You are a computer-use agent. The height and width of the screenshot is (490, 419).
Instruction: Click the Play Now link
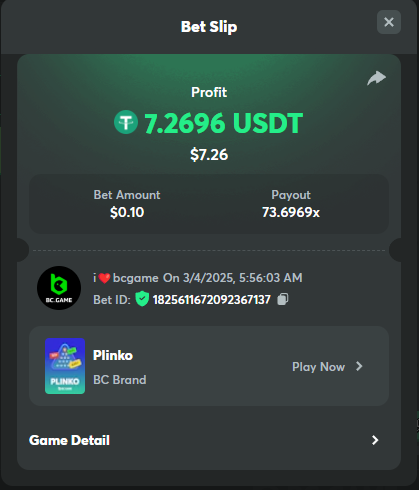click(318, 367)
